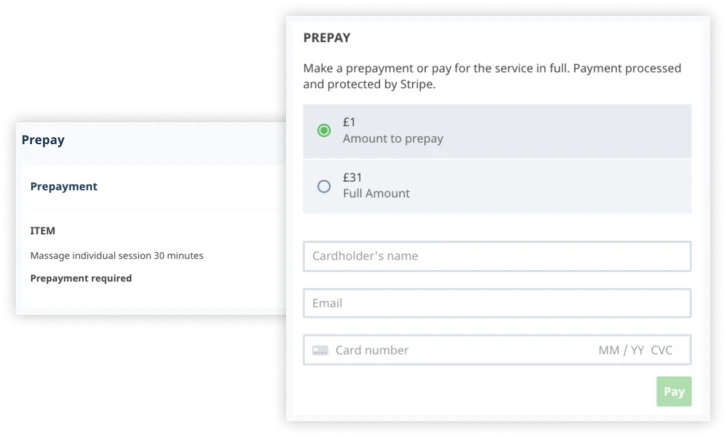Click the Massage individual session 30 minutes item

[x=117, y=256]
